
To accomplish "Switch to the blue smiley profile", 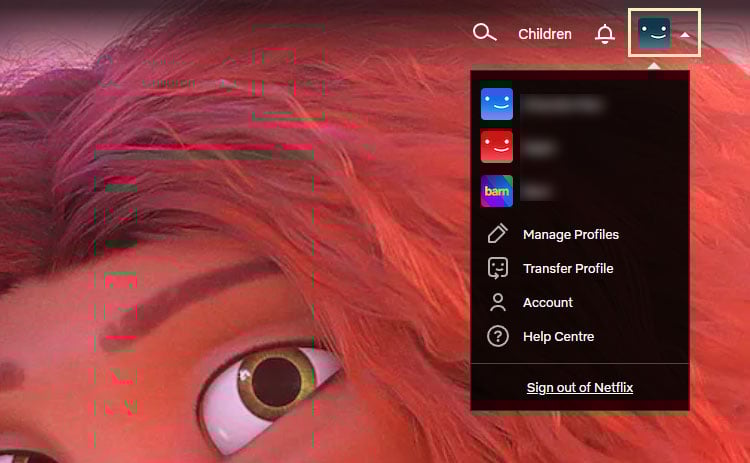I will [496, 104].
